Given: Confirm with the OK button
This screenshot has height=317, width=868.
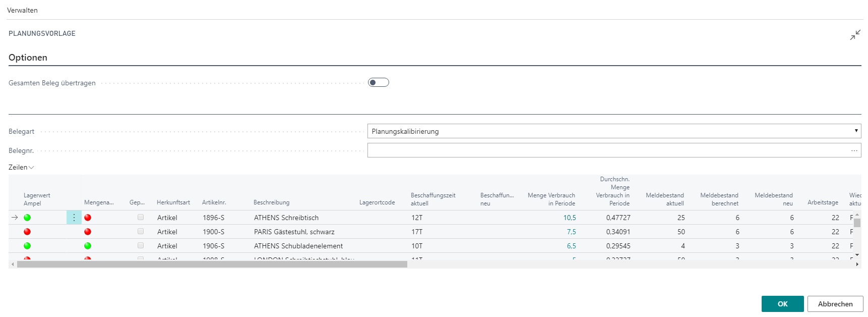Looking at the screenshot, I should click(782, 304).
